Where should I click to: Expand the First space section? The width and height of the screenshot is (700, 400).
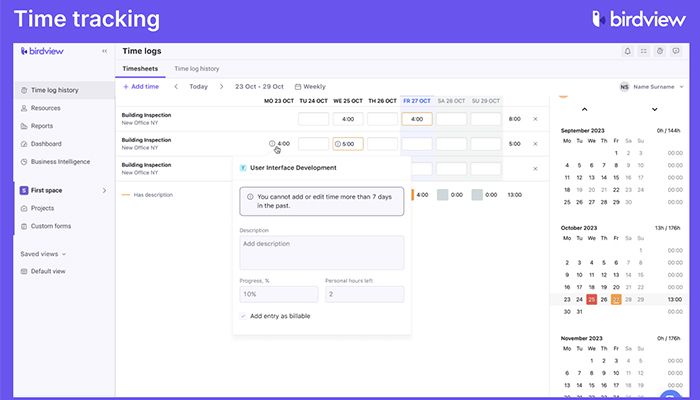(104, 190)
